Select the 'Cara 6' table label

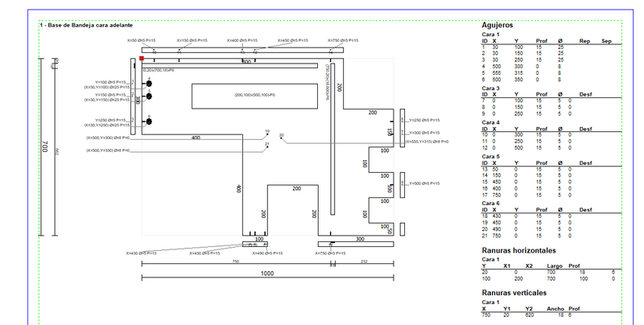[490, 203]
